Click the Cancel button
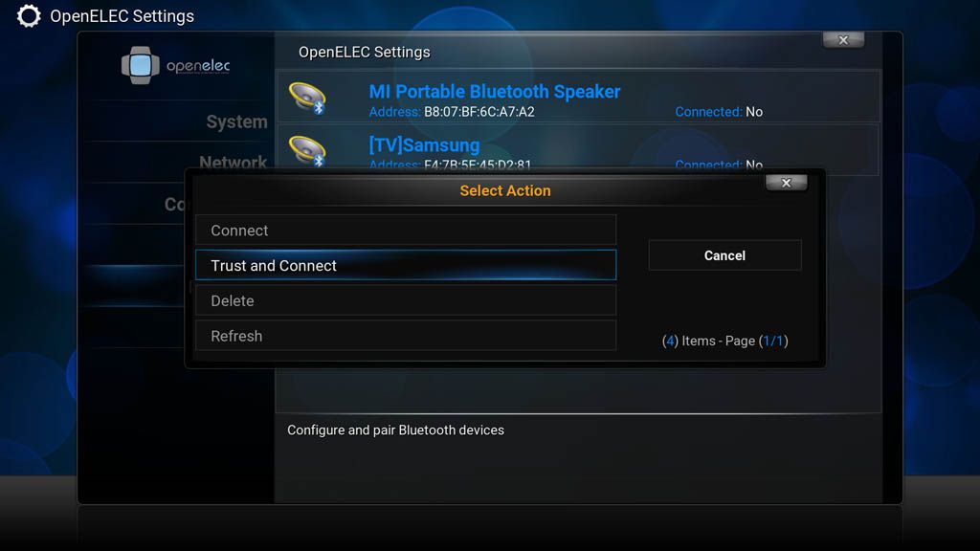The width and height of the screenshot is (980, 551). click(x=725, y=255)
